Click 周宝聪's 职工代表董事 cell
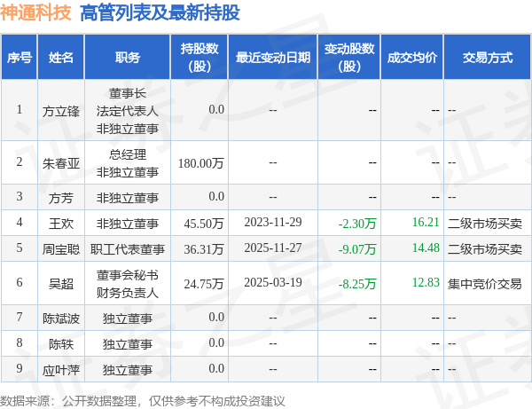532x409 pixels. tap(127, 249)
